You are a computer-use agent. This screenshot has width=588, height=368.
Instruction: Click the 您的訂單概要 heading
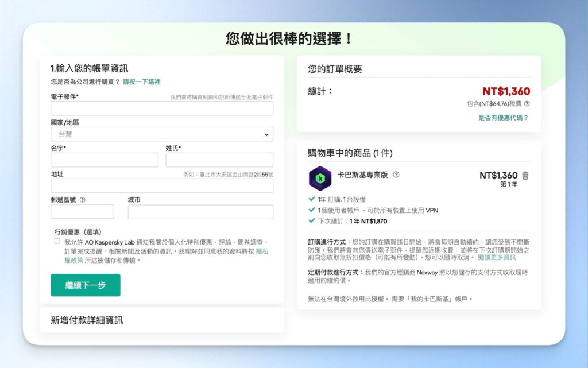[x=335, y=69]
